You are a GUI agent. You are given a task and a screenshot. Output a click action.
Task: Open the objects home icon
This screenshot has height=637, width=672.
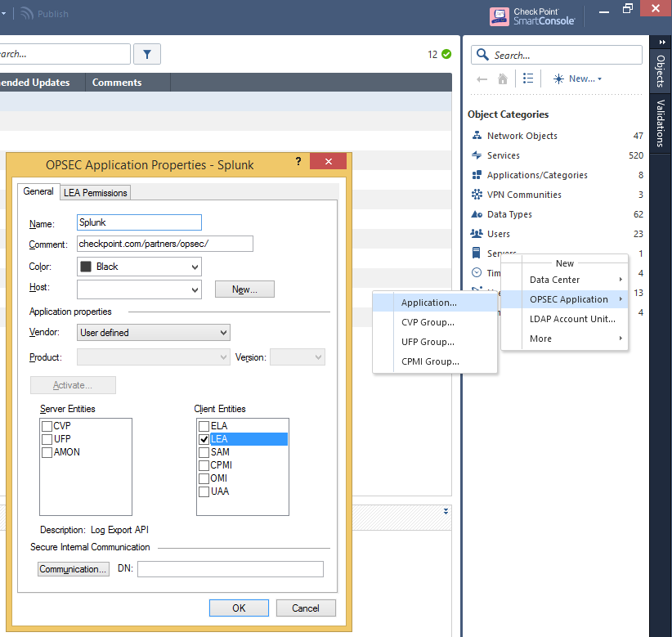click(503, 79)
